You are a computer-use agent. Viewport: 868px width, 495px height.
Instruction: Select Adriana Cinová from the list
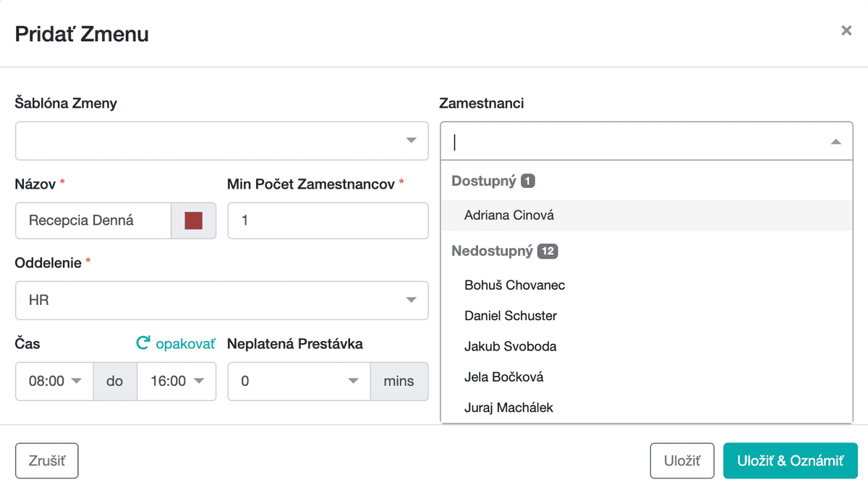coord(647,215)
